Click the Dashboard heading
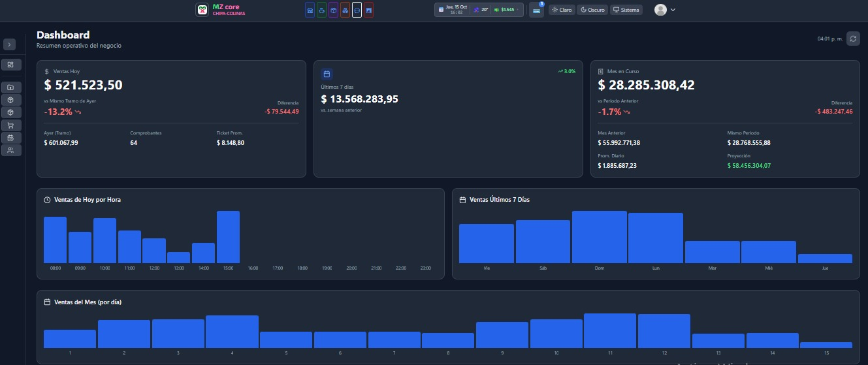This screenshot has width=868, height=365. pyautogui.click(x=63, y=35)
